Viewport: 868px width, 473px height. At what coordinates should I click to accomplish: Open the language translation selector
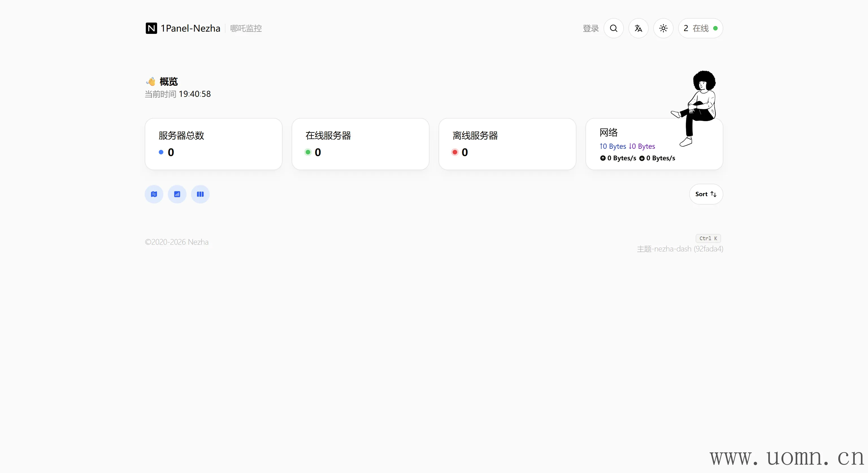click(638, 28)
